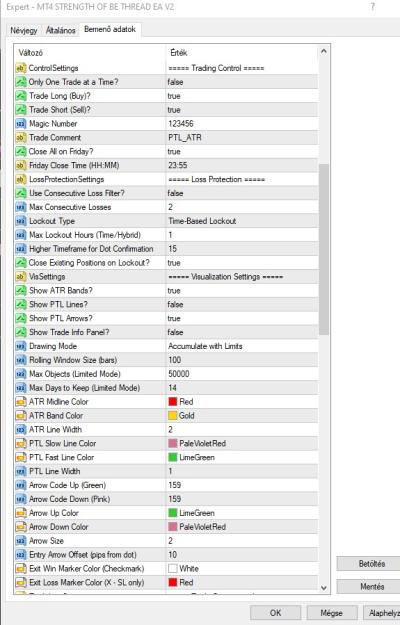Viewport: 400px width, 625px height.
Task: Click the Mégse cancel button
Action: [x=331, y=613]
